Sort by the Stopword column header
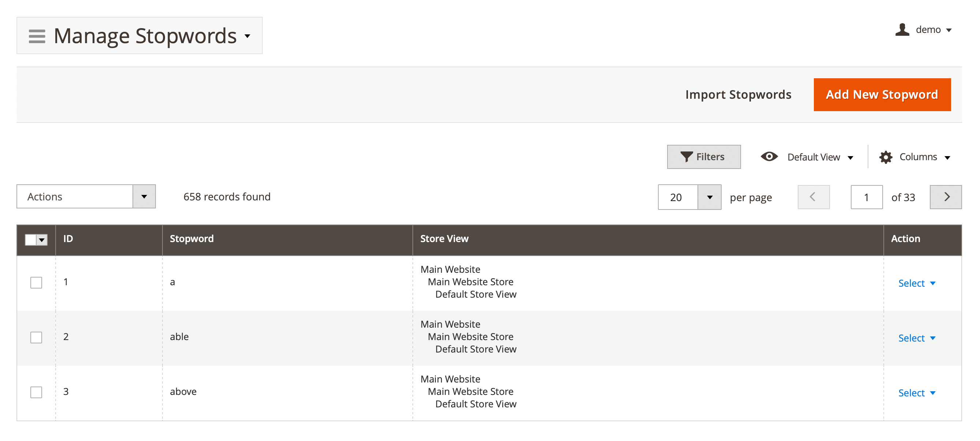 [192, 239]
